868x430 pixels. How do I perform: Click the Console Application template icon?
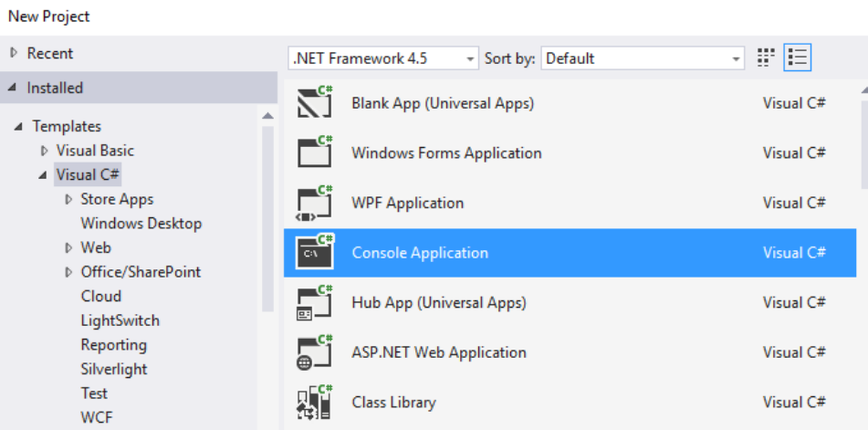(x=314, y=252)
